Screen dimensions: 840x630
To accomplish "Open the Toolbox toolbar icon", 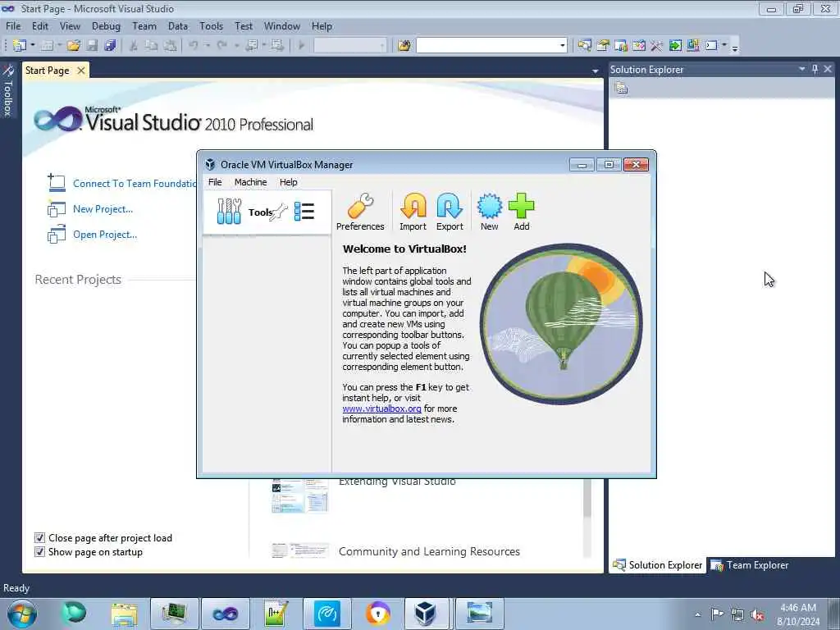I will (x=656, y=46).
